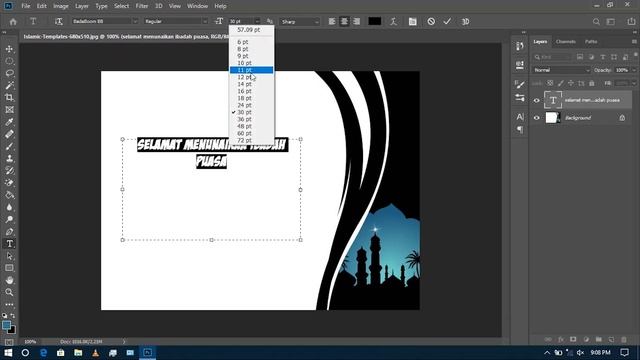Open the Image menu
The image size is (640, 360).
pyautogui.click(x=61, y=6)
